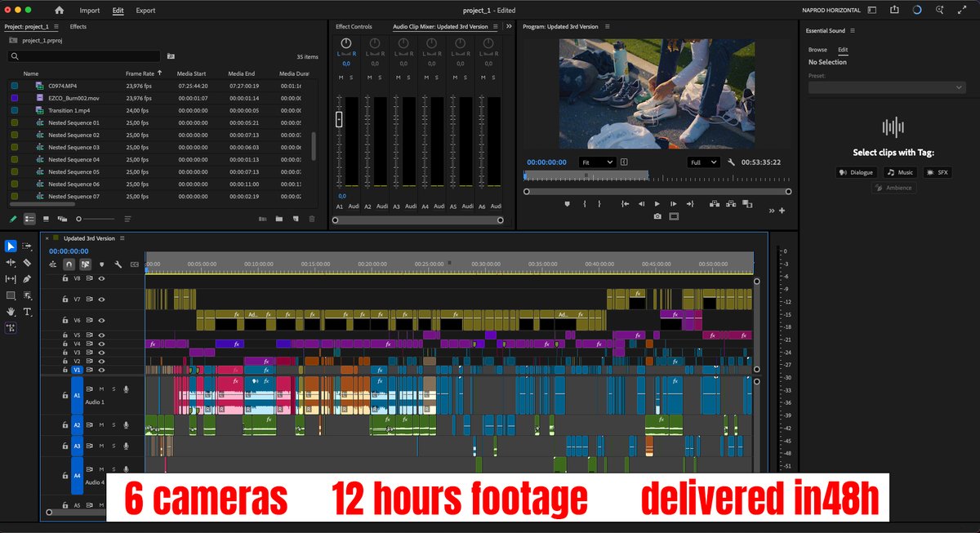Image resolution: width=980 pixels, height=533 pixels.
Task: Open the Preset dropdown in Essential Sound
Action: 886,87
